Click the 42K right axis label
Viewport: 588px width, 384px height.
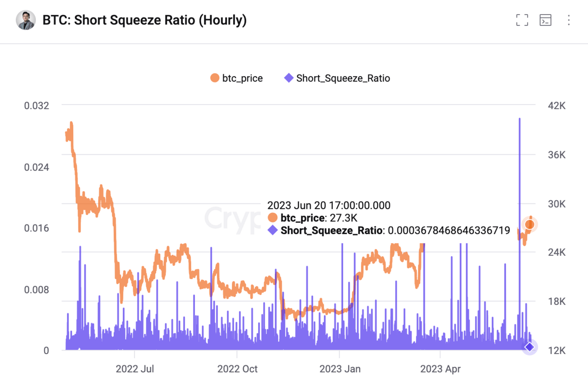(x=557, y=106)
